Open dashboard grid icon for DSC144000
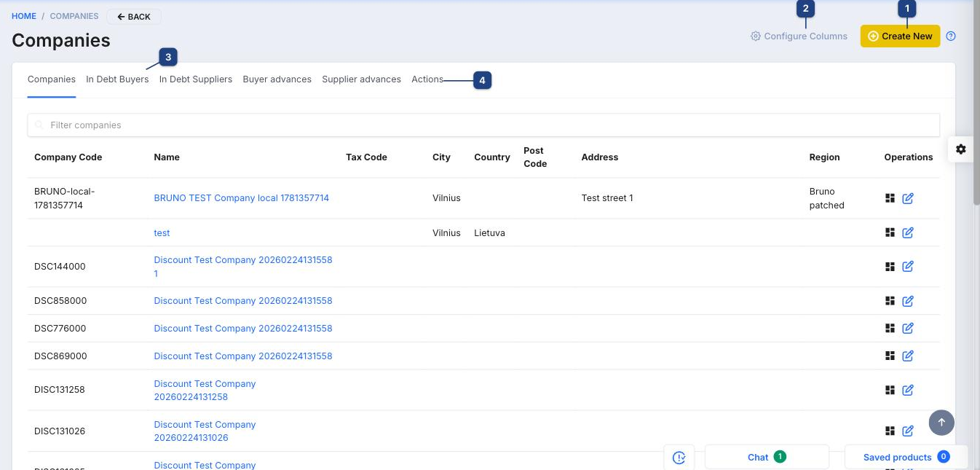 890,267
